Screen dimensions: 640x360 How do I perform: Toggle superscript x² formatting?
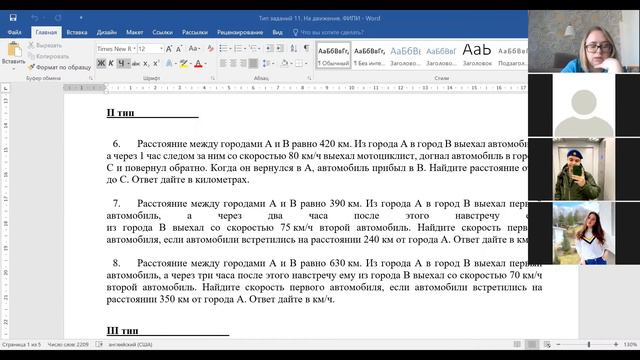coord(156,63)
